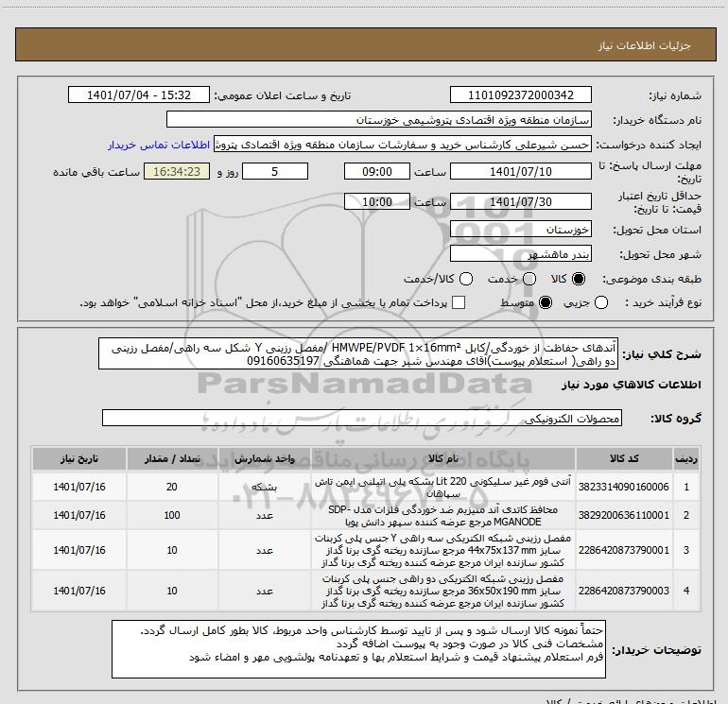Choose جزیی purchase process radio
Image resolution: width=728 pixels, height=704 pixels.
point(601,302)
